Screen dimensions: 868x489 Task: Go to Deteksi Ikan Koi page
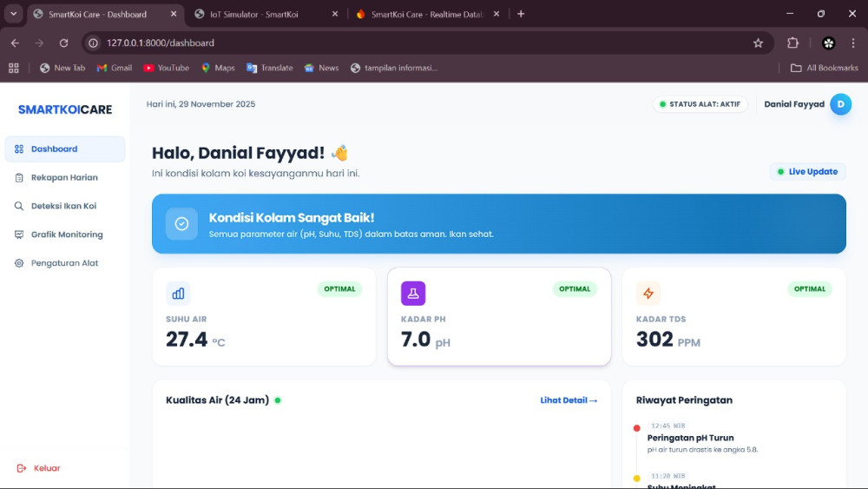pos(63,206)
